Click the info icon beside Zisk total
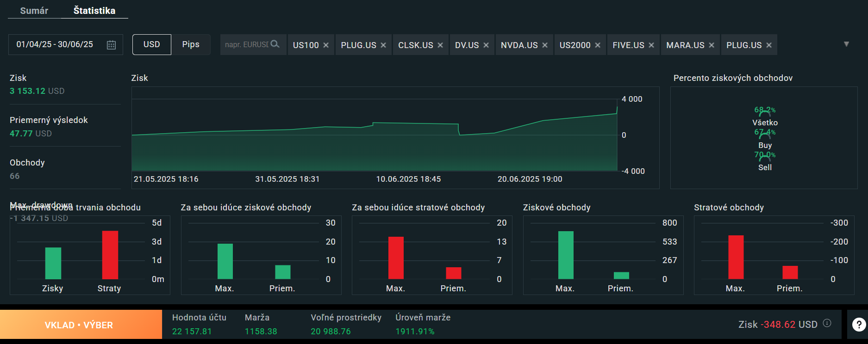Image resolution: width=868 pixels, height=344 pixels. point(827,324)
